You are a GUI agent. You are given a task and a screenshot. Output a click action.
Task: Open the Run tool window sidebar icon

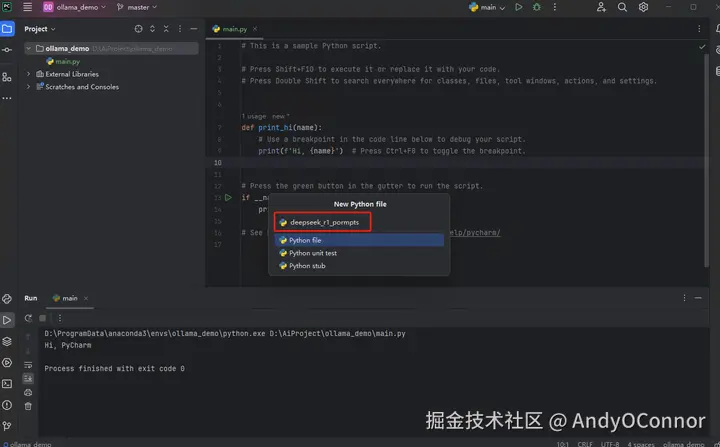tap(7, 320)
